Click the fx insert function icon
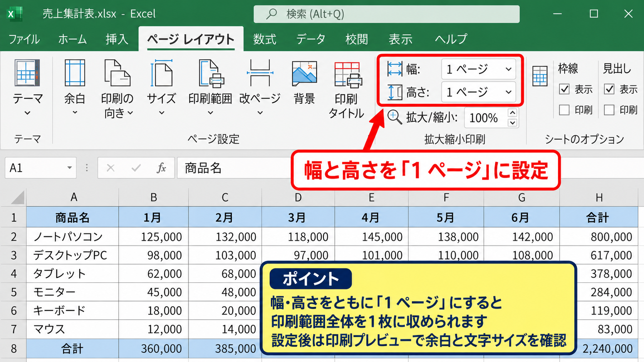The image size is (644, 362). tap(161, 168)
